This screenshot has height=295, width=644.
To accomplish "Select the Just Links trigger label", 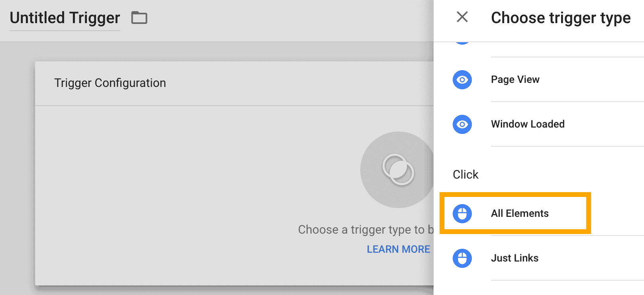I will pos(514,258).
